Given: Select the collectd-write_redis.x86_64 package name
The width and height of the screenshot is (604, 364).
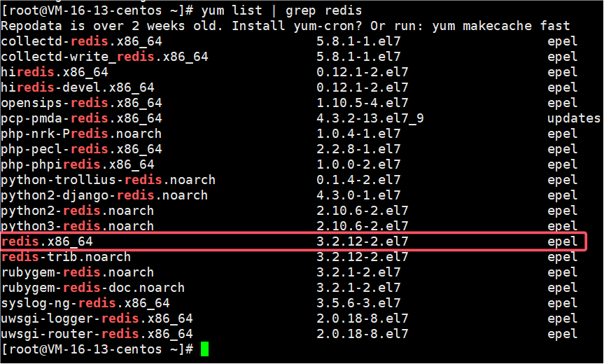Looking at the screenshot, I should click(x=104, y=57).
